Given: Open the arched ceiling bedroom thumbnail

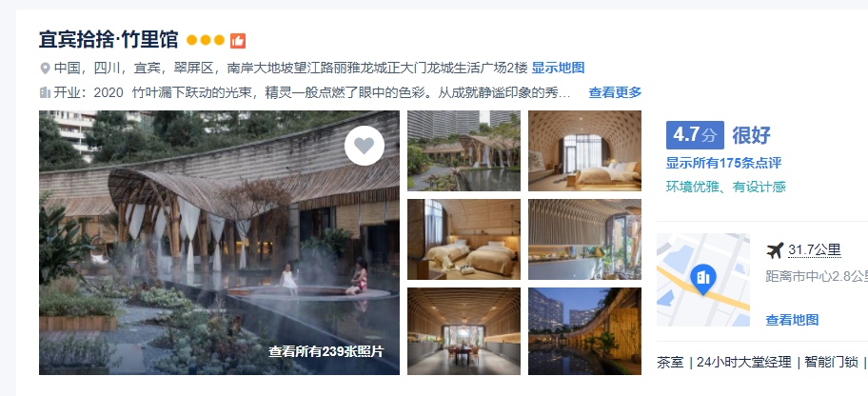Looking at the screenshot, I should (x=584, y=150).
